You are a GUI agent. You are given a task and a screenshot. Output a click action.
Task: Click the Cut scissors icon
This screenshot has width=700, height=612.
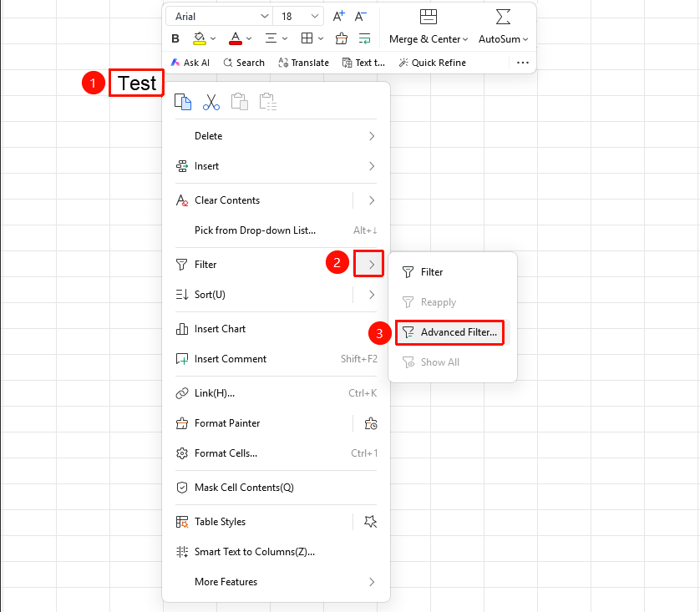[x=211, y=102]
